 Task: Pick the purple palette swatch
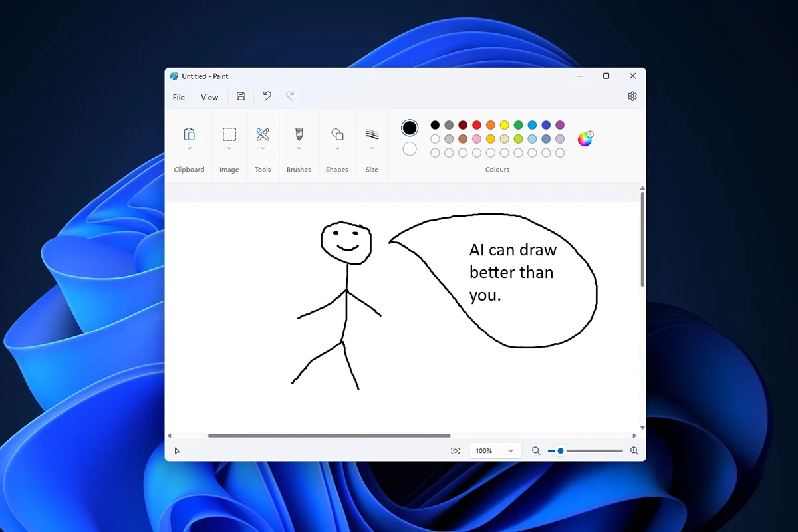(x=560, y=125)
